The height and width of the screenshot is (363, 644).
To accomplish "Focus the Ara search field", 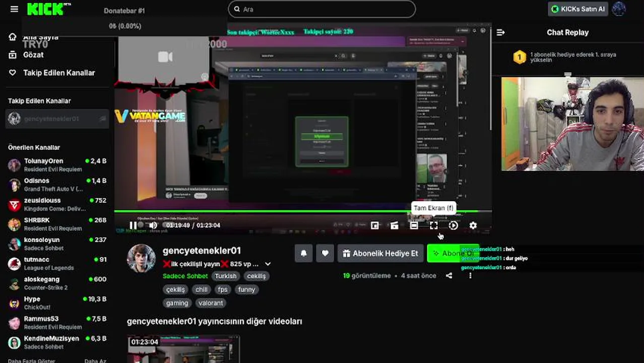I will (x=322, y=9).
